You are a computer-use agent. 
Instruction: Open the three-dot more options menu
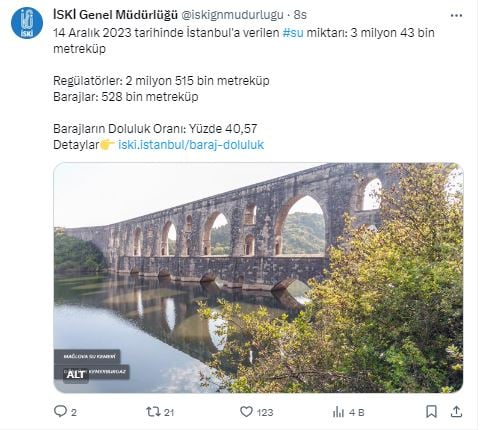(x=456, y=15)
